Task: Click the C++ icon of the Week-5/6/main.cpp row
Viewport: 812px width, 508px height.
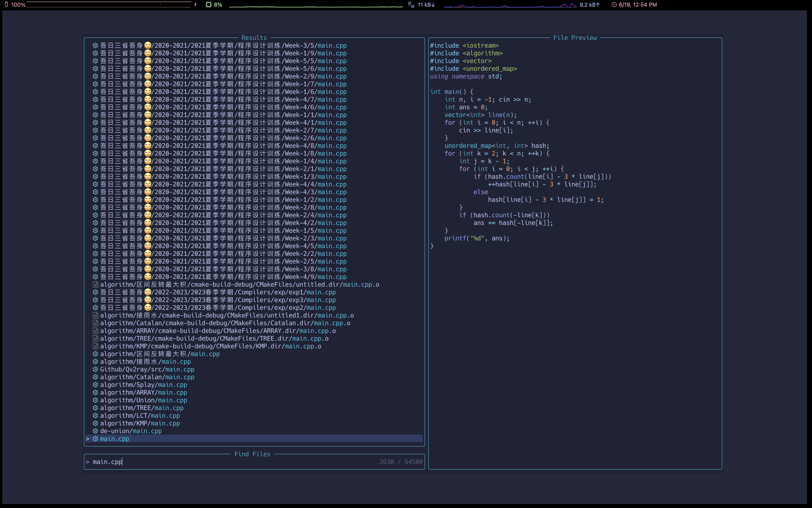Action: pos(95,68)
